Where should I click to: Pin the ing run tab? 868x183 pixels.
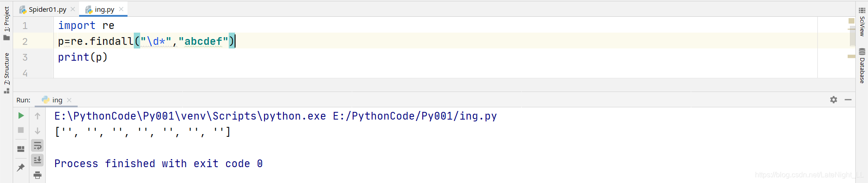[21, 167]
